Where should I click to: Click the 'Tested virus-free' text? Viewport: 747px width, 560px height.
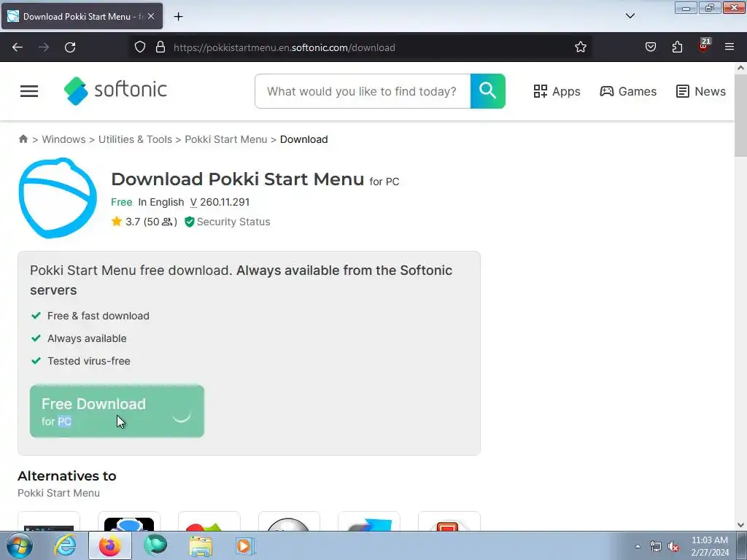tap(88, 361)
